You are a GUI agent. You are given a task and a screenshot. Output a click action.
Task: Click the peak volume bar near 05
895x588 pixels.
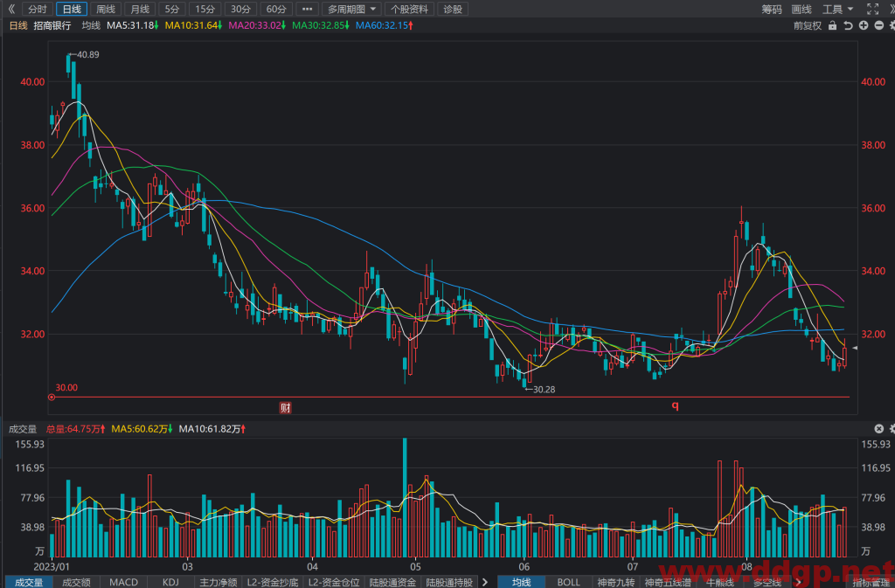405,497
